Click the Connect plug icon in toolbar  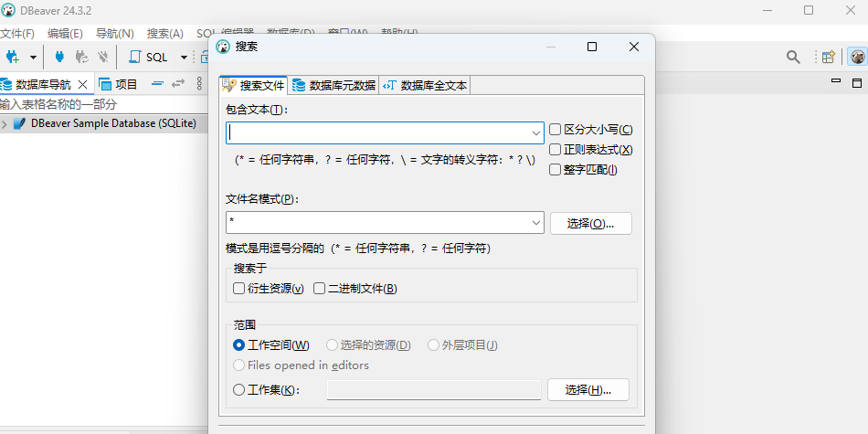point(59,57)
